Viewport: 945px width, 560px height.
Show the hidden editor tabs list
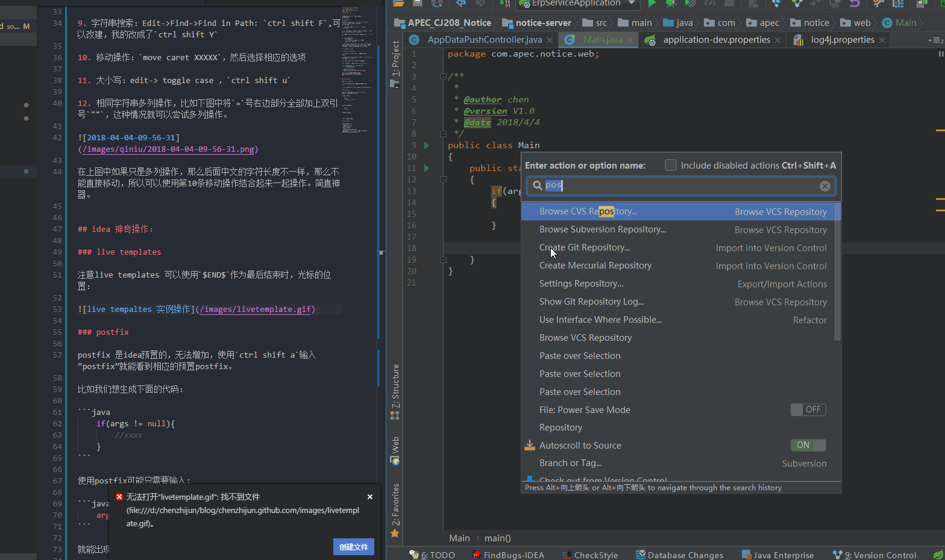(936, 40)
